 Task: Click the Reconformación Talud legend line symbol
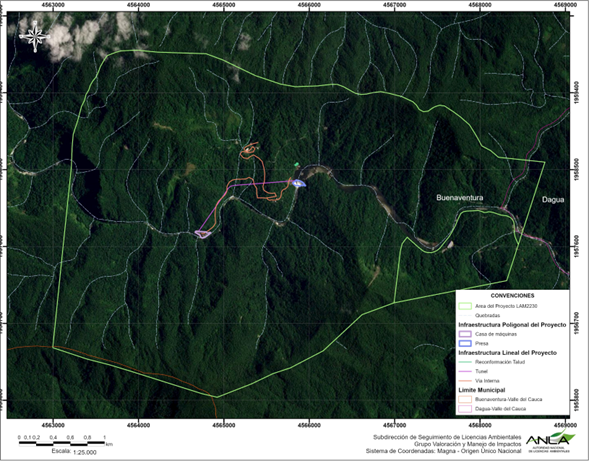465,362
